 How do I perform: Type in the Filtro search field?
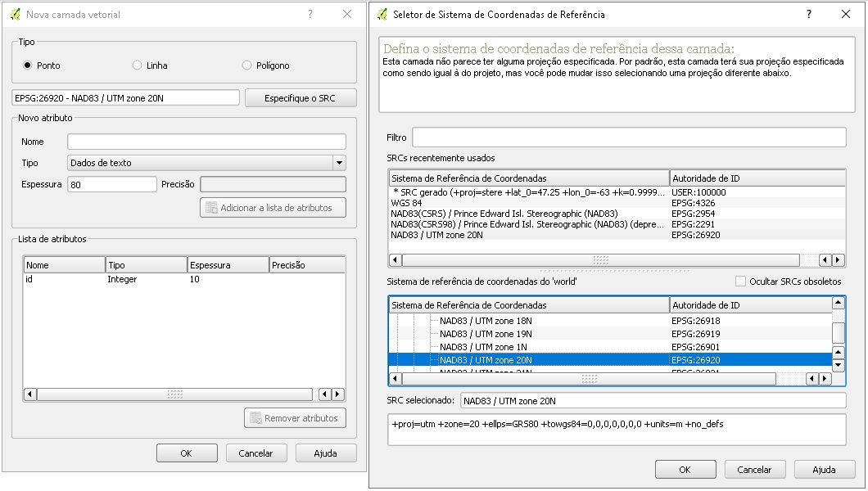click(628, 137)
